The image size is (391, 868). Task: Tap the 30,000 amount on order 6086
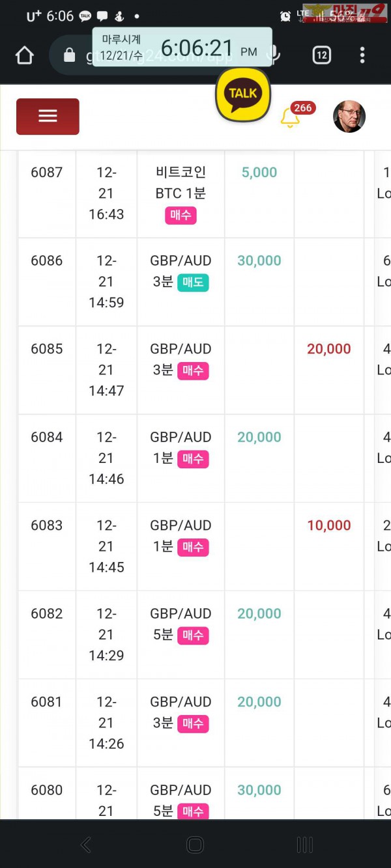tap(259, 260)
